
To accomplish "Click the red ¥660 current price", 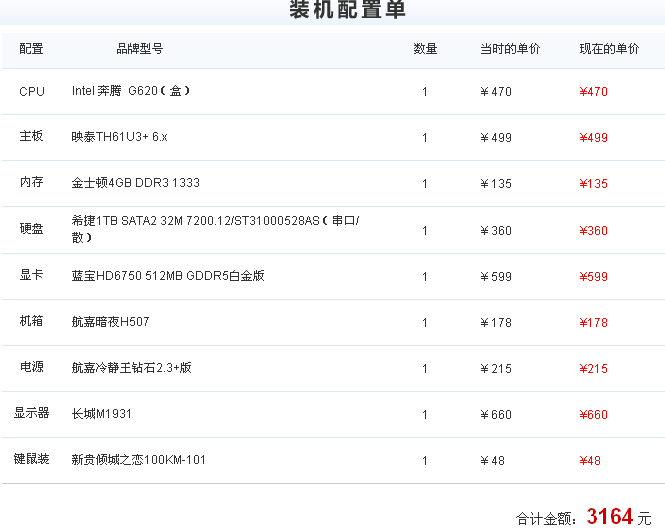I will (593, 415).
